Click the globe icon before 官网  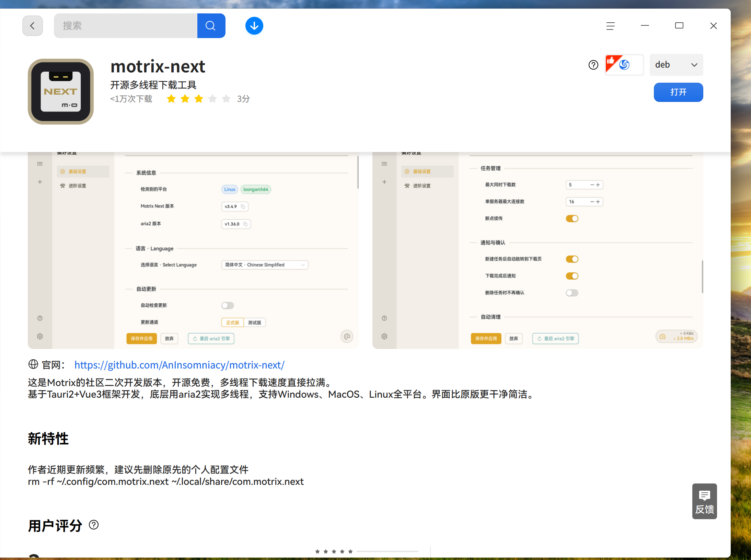(x=33, y=364)
